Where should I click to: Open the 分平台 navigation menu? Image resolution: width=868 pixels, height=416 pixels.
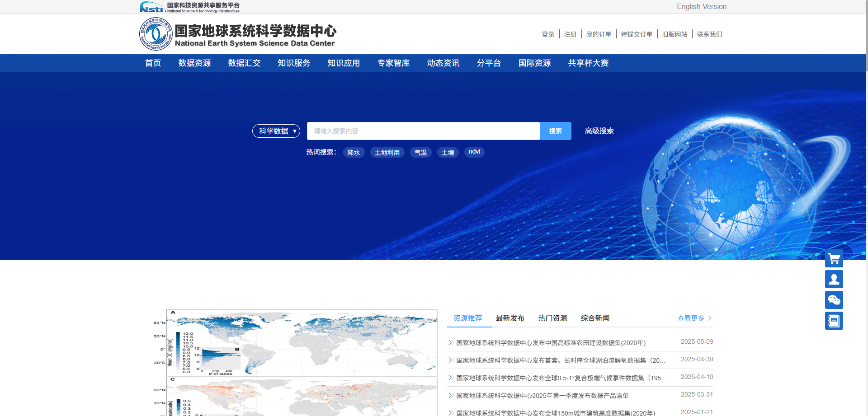489,63
